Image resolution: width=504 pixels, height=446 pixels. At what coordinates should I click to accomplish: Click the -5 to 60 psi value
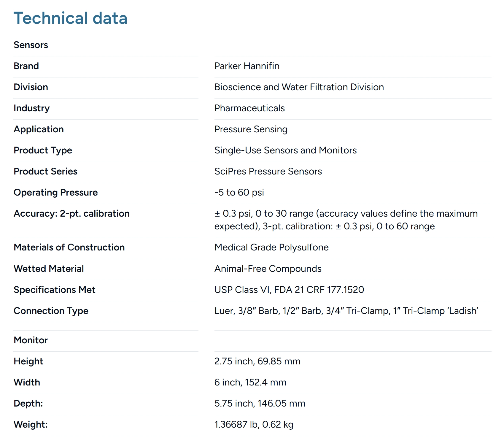(x=239, y=193)
